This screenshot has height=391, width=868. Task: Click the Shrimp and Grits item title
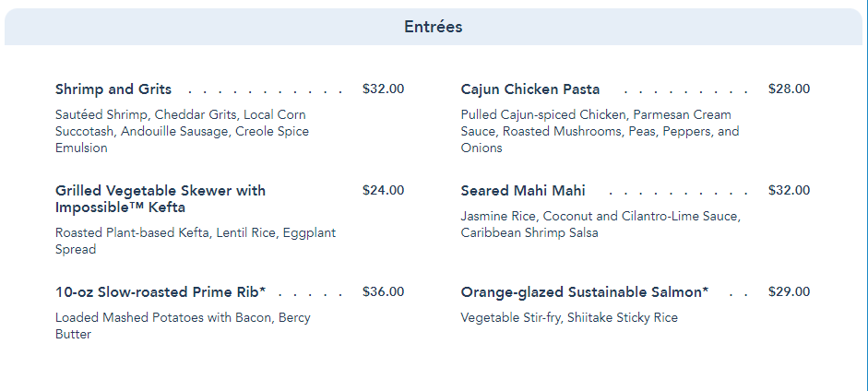[x=113, y=89]
